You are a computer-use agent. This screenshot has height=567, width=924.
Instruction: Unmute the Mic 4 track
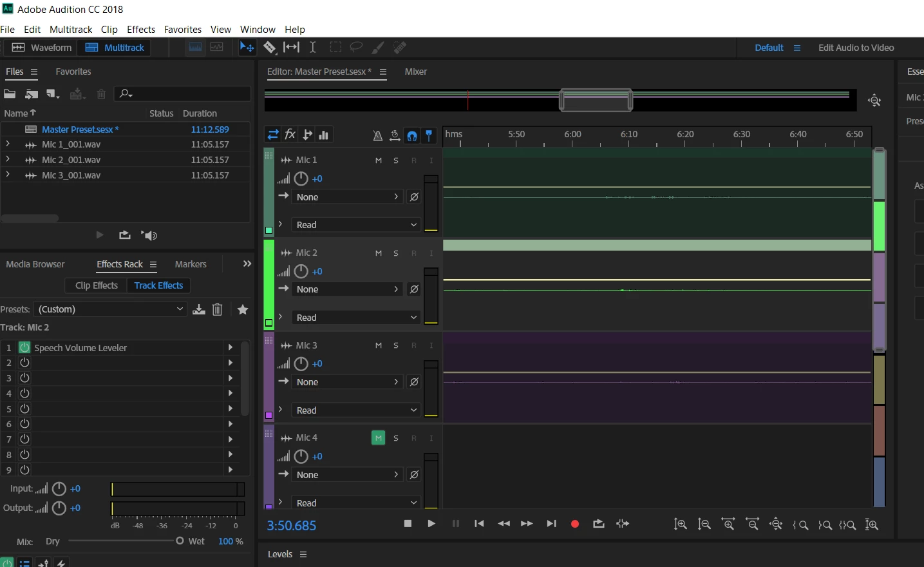pyautogui.click(x=379, y=438)
